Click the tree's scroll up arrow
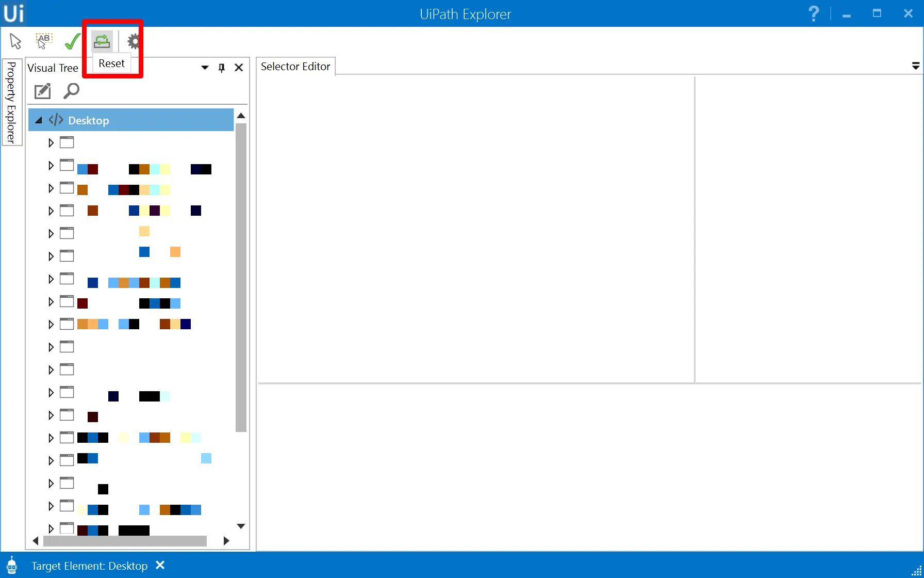924x578 pixels. coord(241,116)
